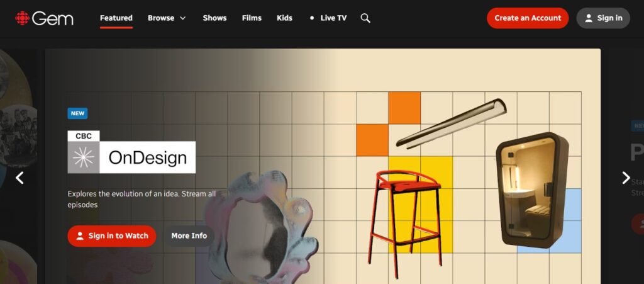
Task: Go to next carousel slide arrow
Action: click(626, 178)
